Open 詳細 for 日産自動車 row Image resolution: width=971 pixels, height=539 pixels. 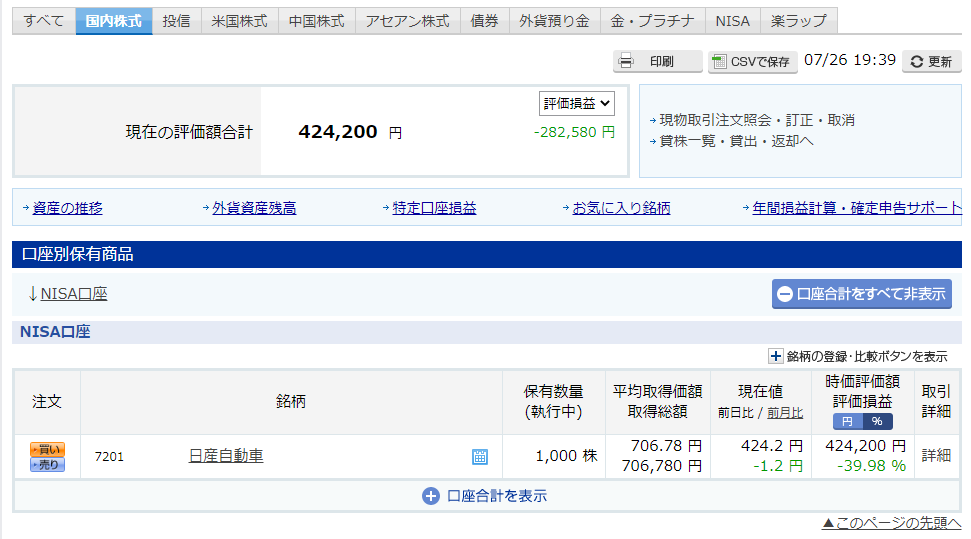tap(936, 455)
